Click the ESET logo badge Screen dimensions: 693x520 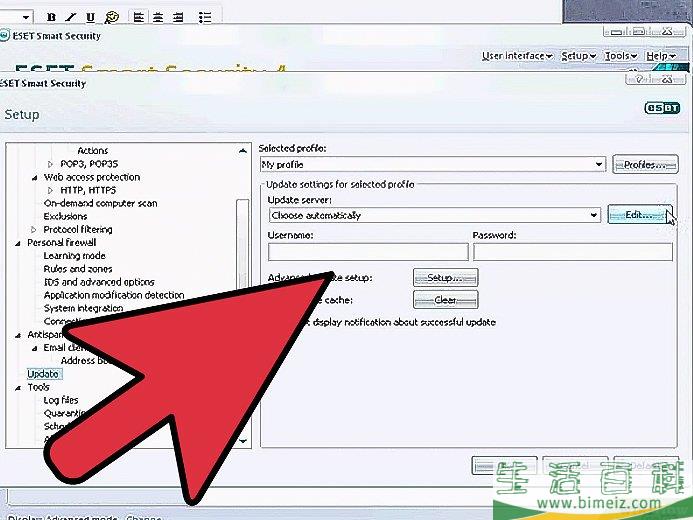pyautogui.click(x=662, y=108)
